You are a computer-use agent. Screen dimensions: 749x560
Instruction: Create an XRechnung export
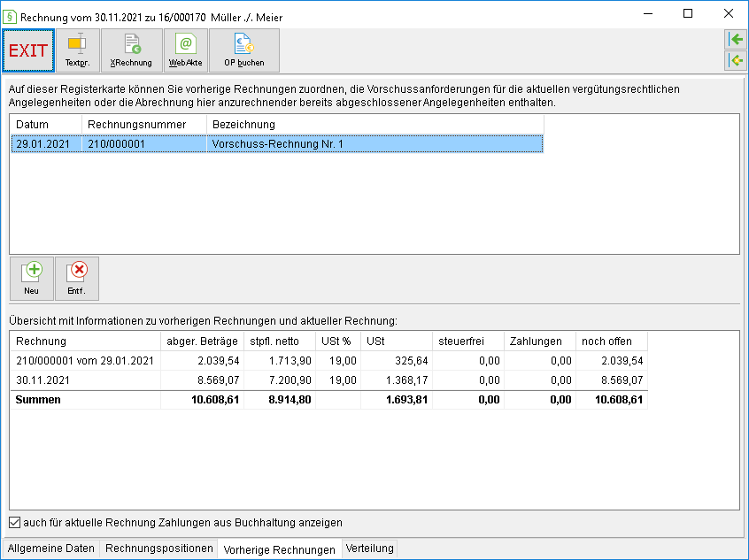pyautogui.click(x=131, y=50)
